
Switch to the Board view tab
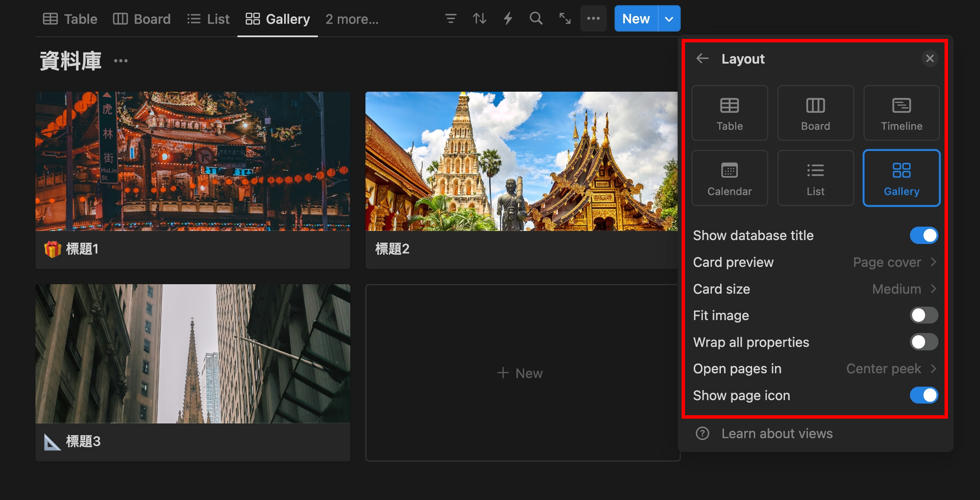tap(142, 19)
